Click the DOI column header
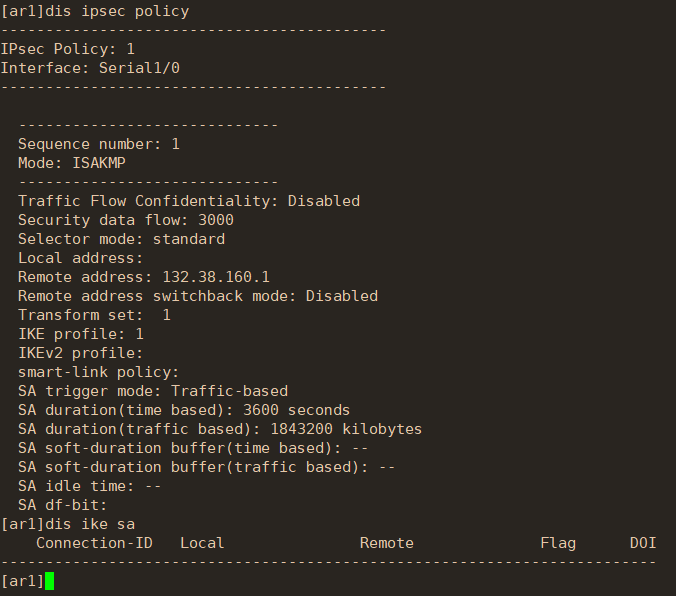Image resolution: width=676 pixels, height=596 pixels. pos(643,543)
